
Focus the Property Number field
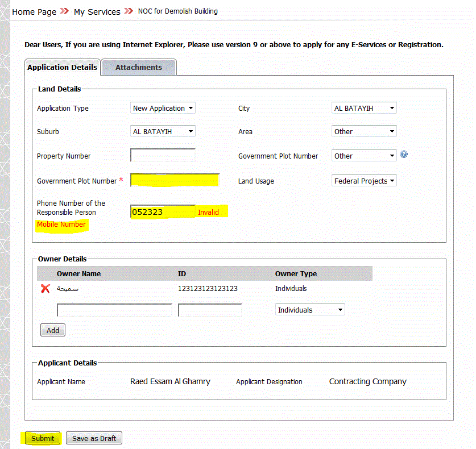click(163, 155)
